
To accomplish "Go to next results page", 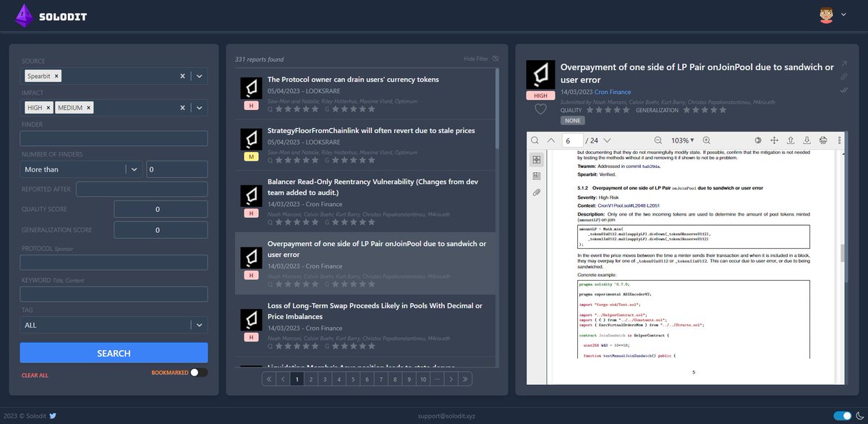I will tap(451, 378).
